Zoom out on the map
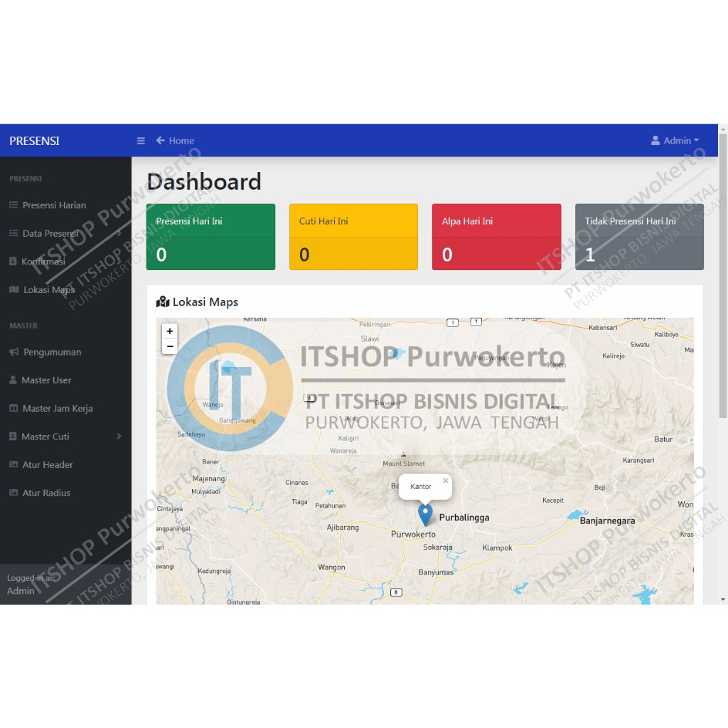The image size is (728, 728). [x=169, y=346]
